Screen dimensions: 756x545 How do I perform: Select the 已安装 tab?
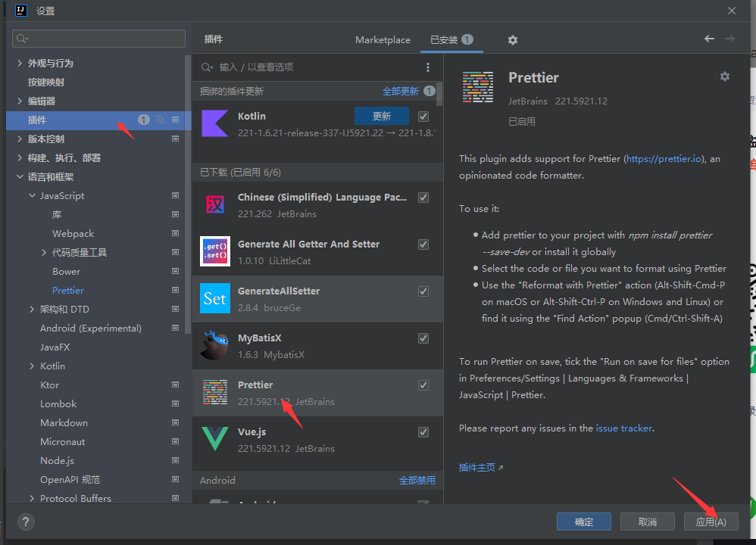(451, 40)
